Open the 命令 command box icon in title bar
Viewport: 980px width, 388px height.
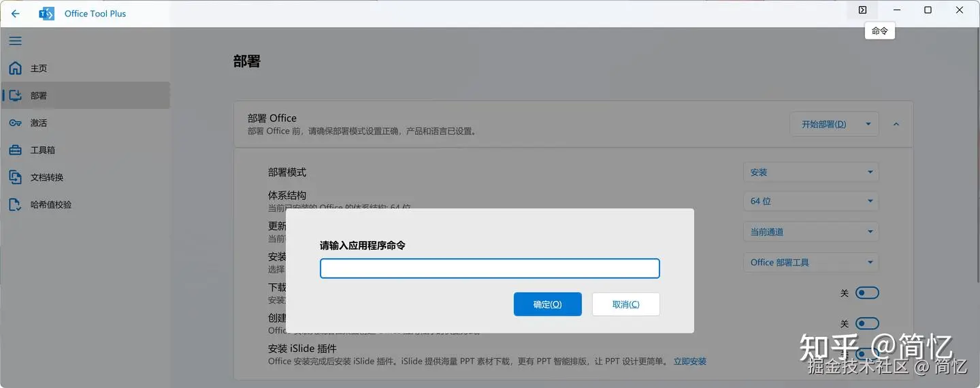[x=862, y=10]
